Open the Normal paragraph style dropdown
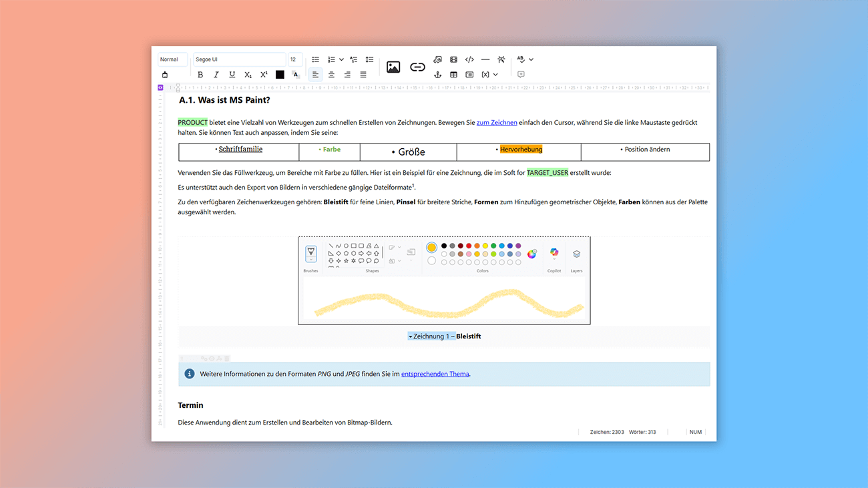The height and width of the screenshot is (488, 868). (172, 59)
